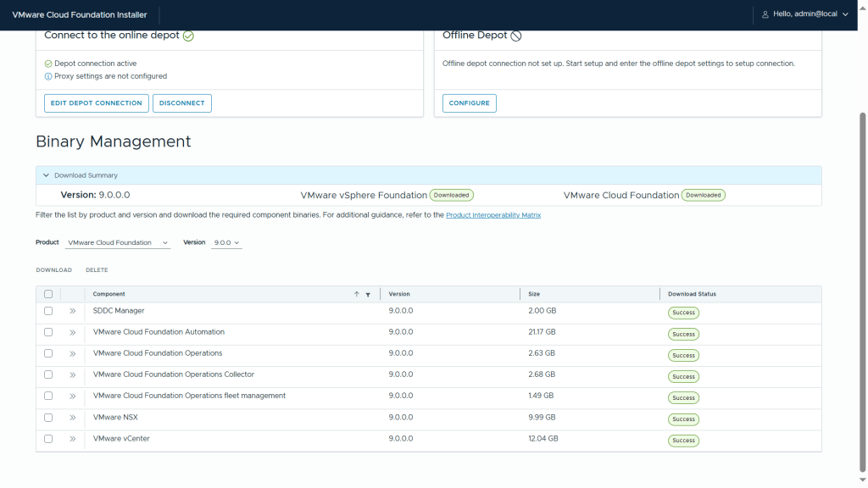Expand details for the SDDC Manager row
Screen dimensions: 868x488
(73, 311)
